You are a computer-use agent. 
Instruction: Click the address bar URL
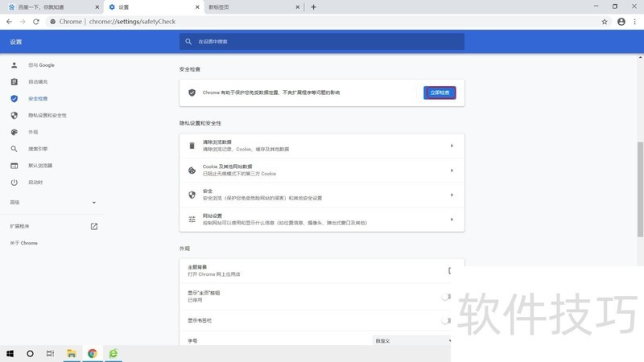(132, 22)
